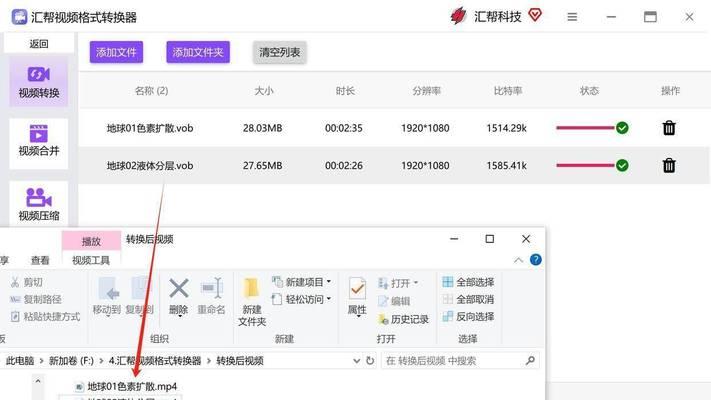This screenshot has height=400, width=711.
Task: Click 重命名 in the Explorer ribbon
Action: (211, 296)
